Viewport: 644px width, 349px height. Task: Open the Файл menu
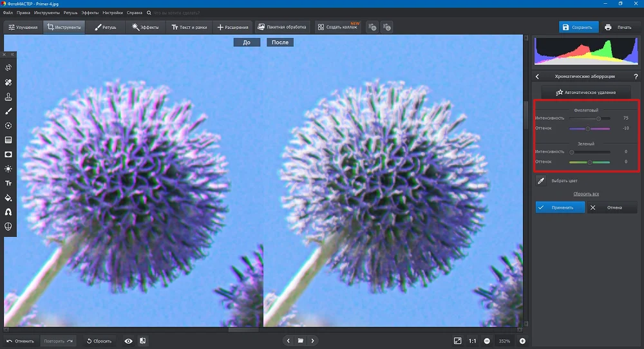click(8, 13)
